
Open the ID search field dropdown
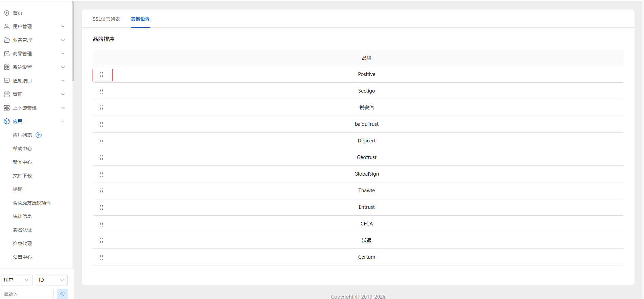coord(51,280)
